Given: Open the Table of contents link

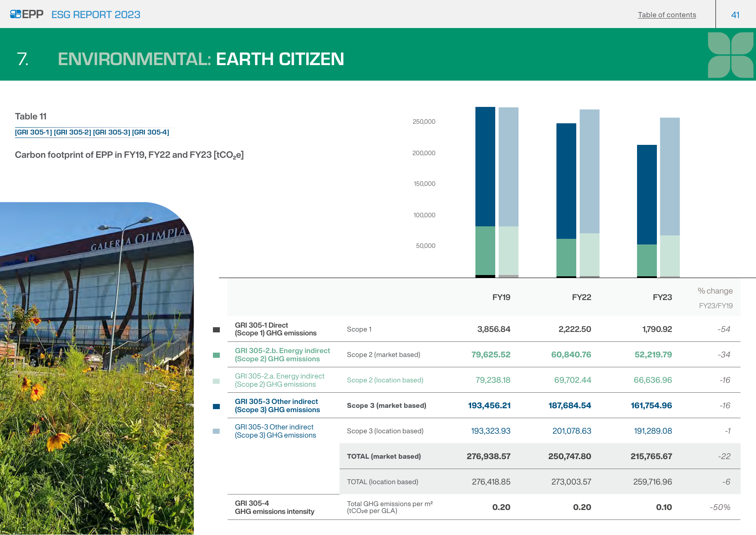Looking at the screenshot, I should 667,15.
